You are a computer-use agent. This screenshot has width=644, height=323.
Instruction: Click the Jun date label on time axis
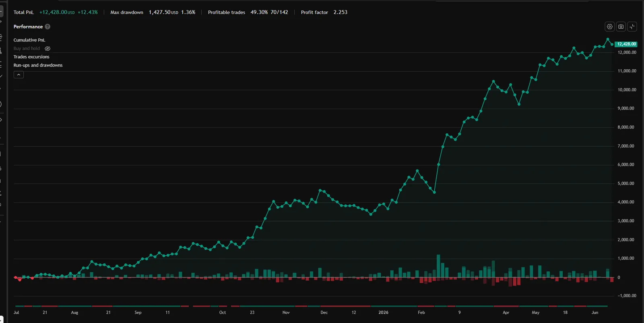pos(595,313)
